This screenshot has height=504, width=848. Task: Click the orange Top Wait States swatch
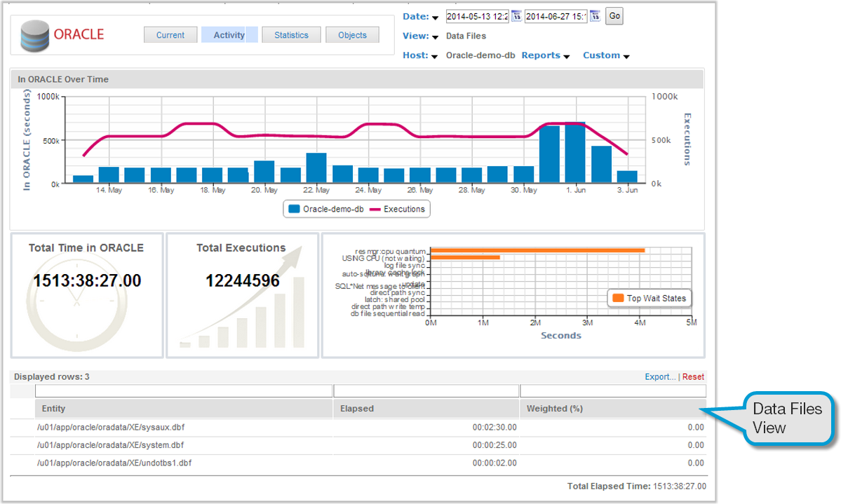tap(618, 298)
